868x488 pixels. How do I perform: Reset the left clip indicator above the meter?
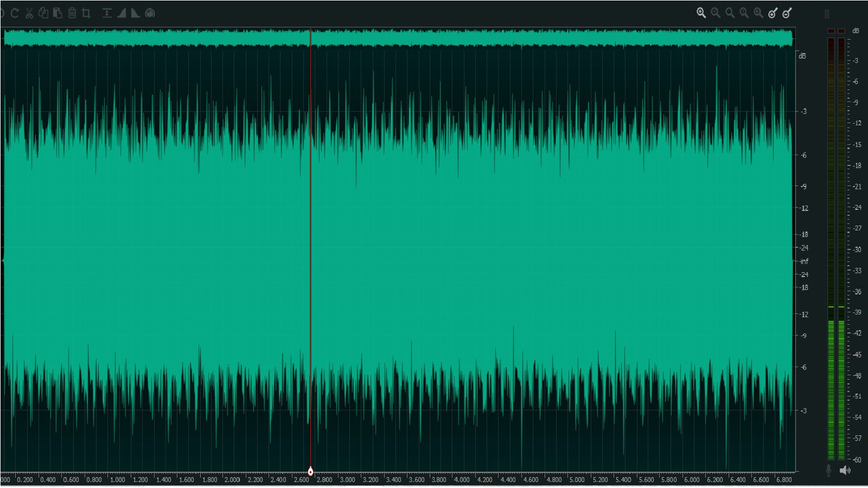pos(831,30)
